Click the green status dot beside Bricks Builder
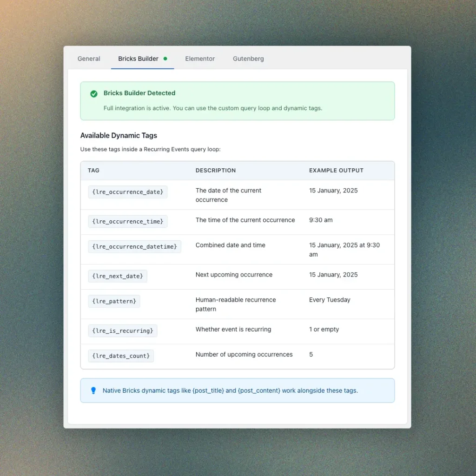The height and width of the screenshot is (476, 476). pyautogui.click(x=166, y=59)
